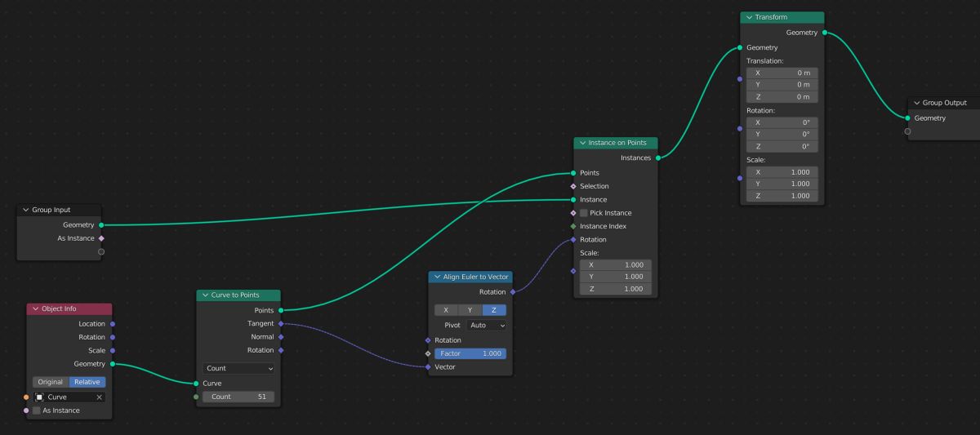Click the Selection input socket
980x435 pixels.
point(573,186)
